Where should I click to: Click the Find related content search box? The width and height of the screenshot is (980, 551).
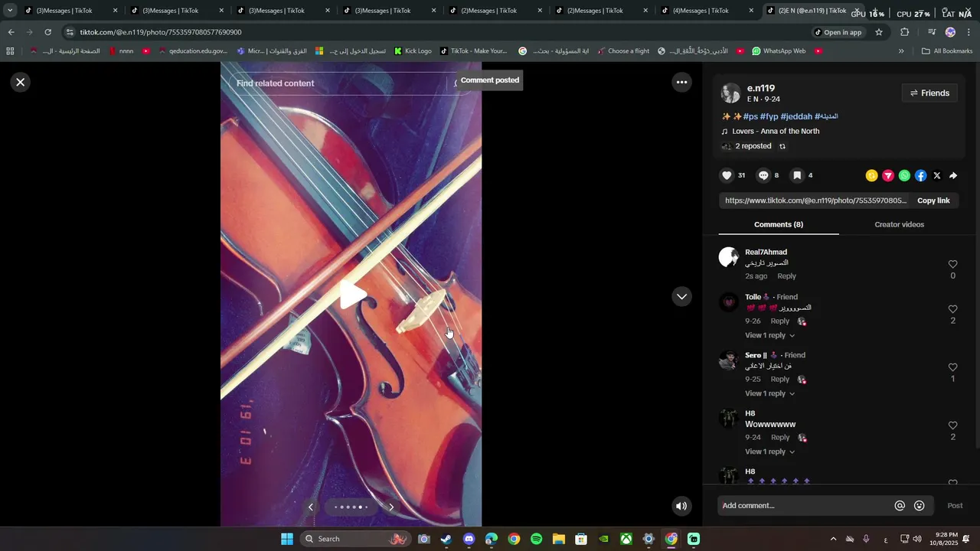point(337,83)
